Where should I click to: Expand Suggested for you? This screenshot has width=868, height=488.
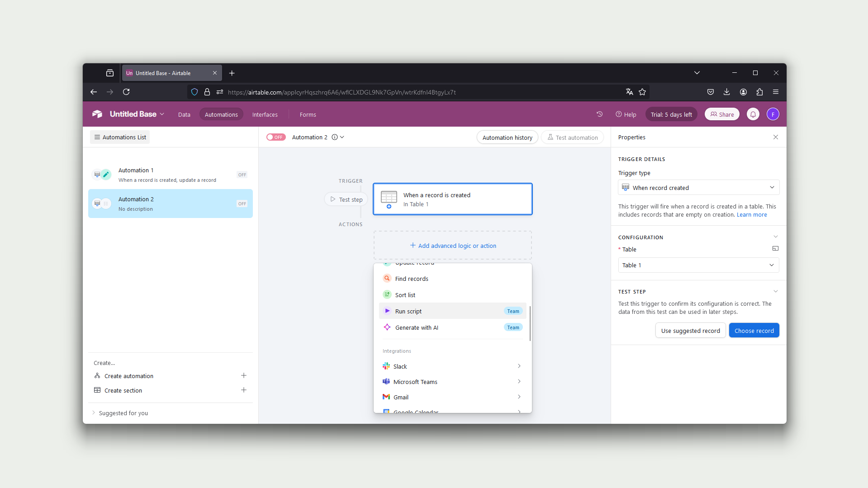tap(120, 413)
